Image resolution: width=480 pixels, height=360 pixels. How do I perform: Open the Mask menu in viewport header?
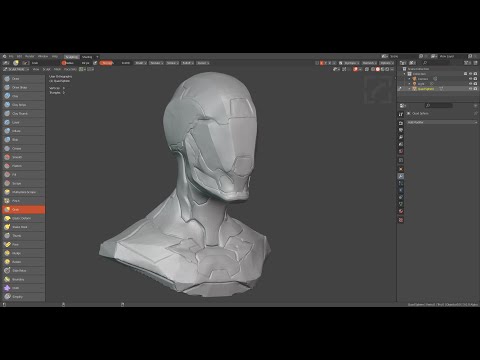pos(57,69)
